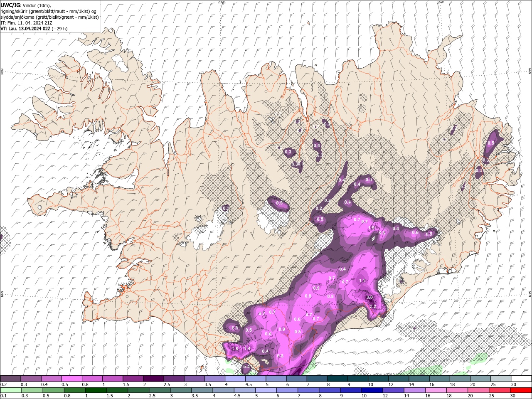Pick the palest green 0.1 rain-scale swatch
Viewport: 532px width, 399px height.
tap(11, 390)
